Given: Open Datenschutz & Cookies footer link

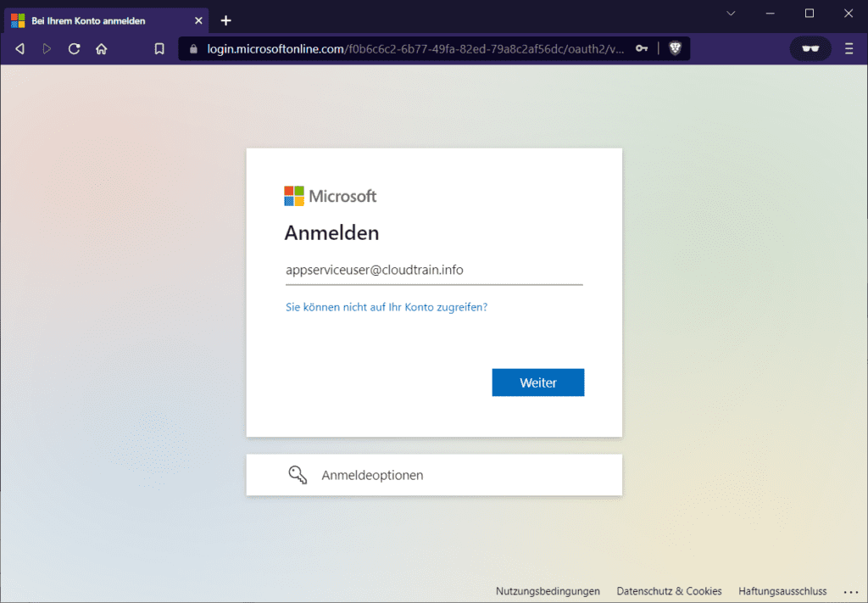Looking at the screenshot, I should pos(669,591).
